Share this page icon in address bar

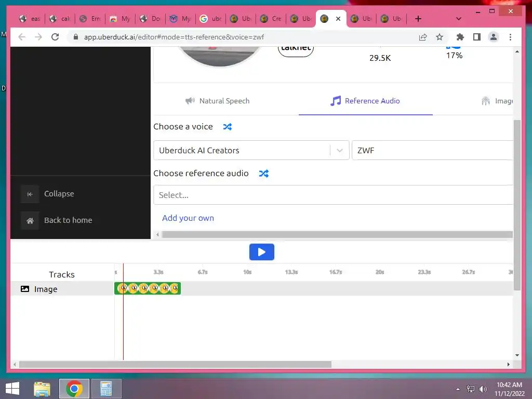point(423,37)
